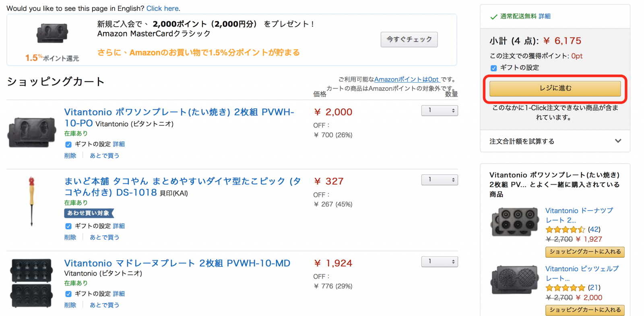Open the takoyaki pick product image
The image size is (644, 316).
pyautogui.click(x=31, y=201)
